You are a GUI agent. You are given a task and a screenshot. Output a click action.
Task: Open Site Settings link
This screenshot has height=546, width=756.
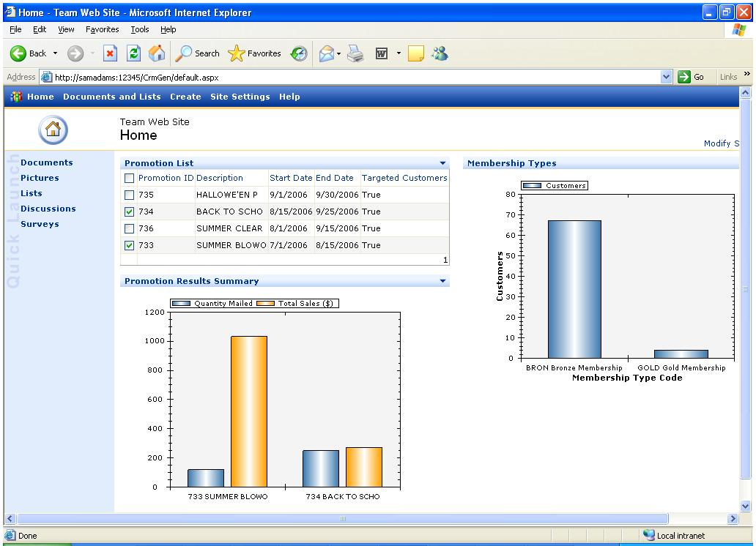240,97
